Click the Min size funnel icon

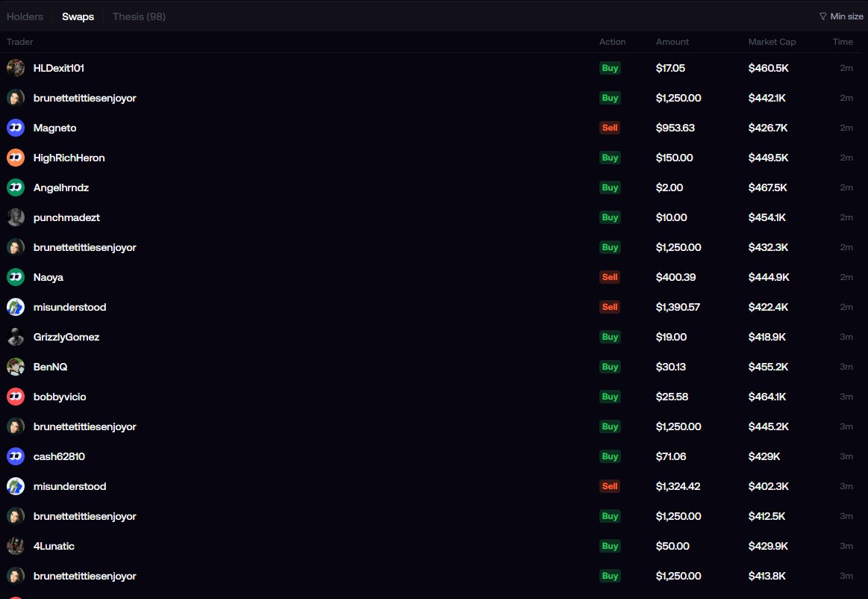[x=823, y=16]
